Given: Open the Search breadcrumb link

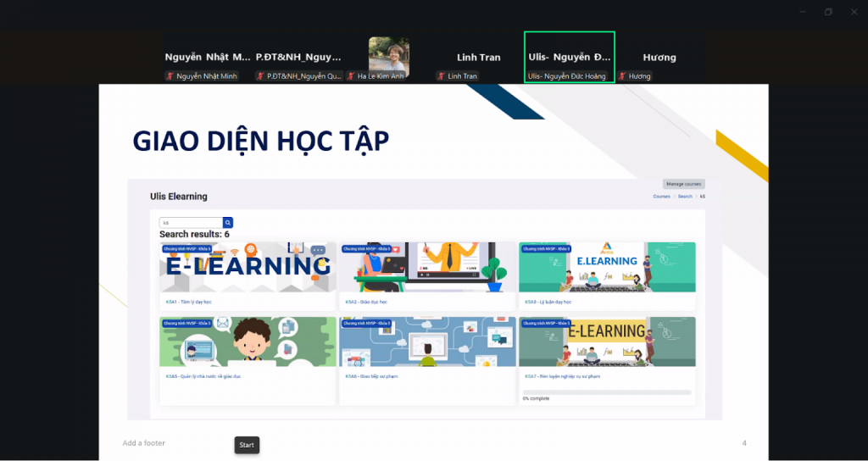Looking at the screenshot, I should click(x=684, y=197).
